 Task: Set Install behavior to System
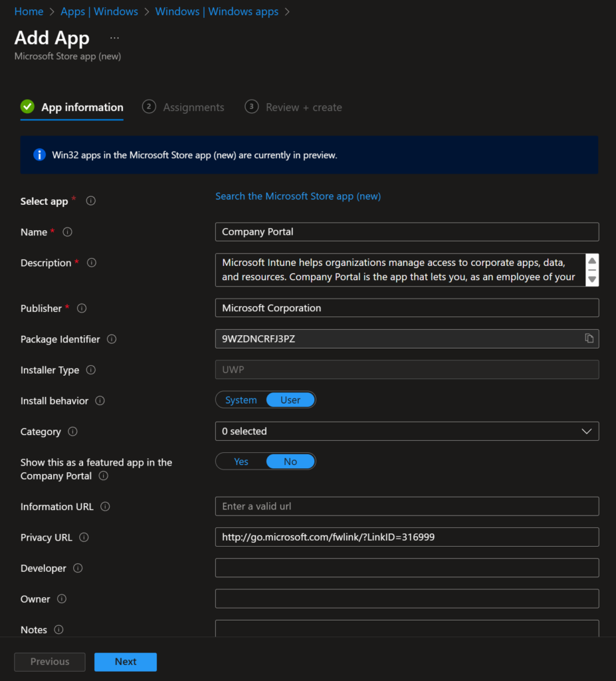click(241, 400)
